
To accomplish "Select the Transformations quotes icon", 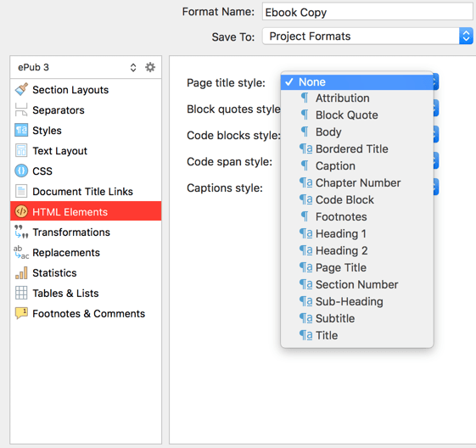I will pos(21,232).
